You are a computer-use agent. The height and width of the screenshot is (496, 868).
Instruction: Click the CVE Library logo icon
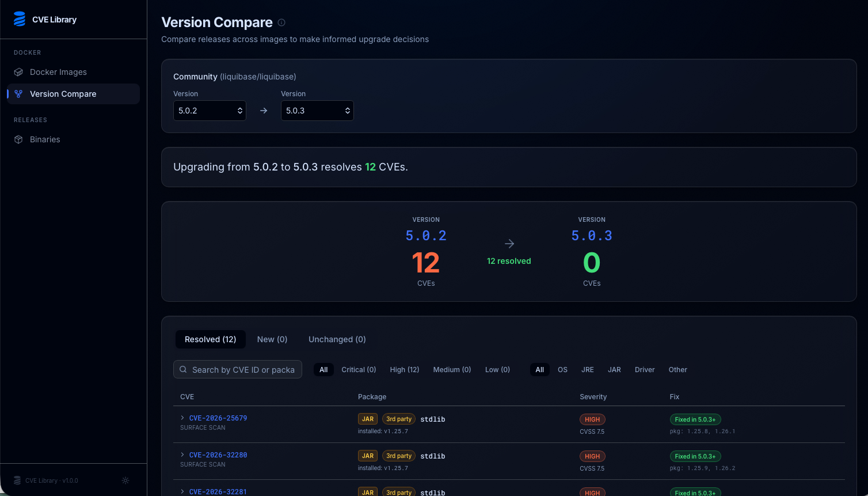tap(20, 20)
